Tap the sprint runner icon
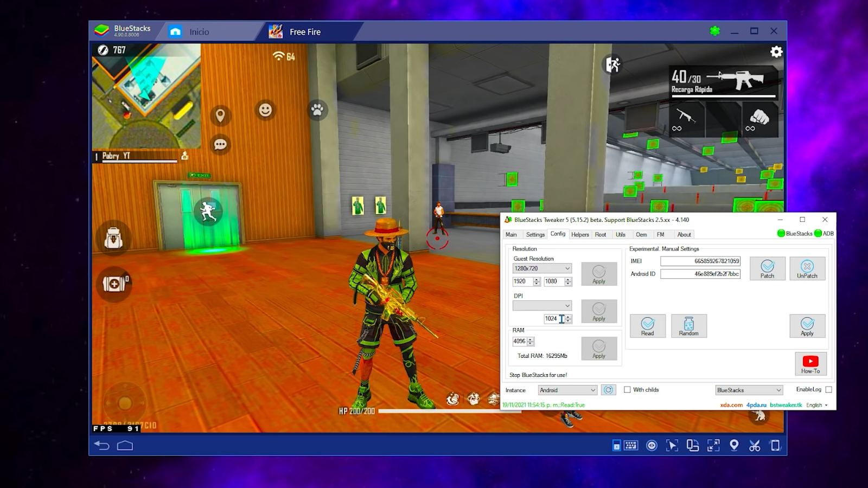Screen dimensions: 868x488 208,212
